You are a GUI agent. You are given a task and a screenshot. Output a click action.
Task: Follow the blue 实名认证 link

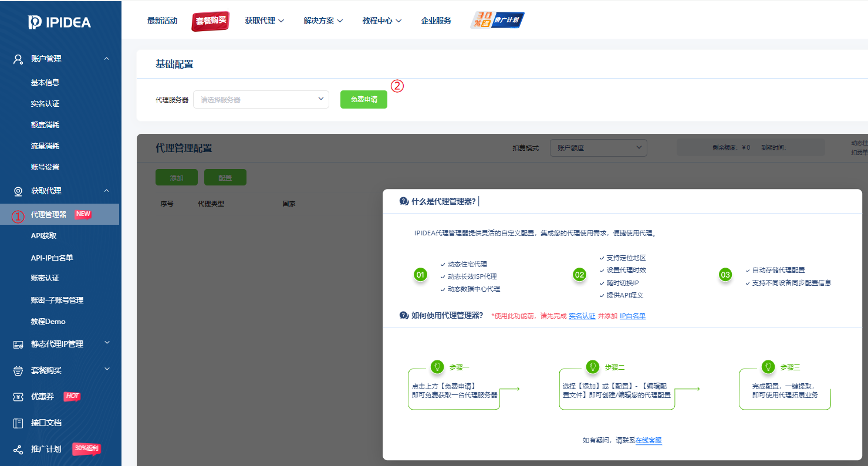[582, 316]
